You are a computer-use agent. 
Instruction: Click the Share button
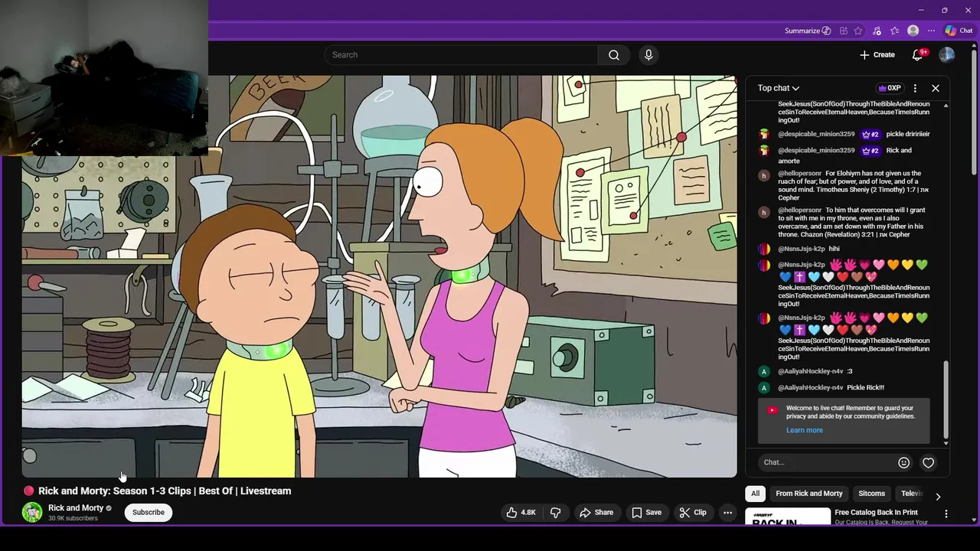coord(596,513)
